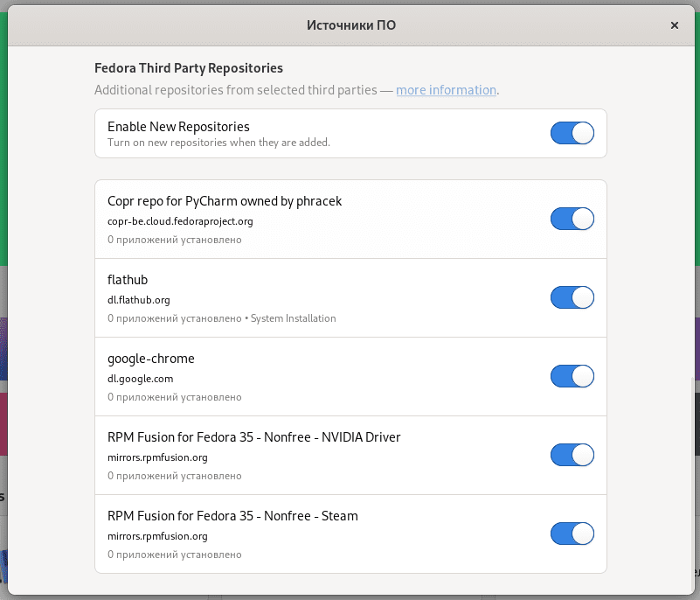Screen dimensions: 700x600
Task: Open the "more information" link
Action: [x=446, y=90]
